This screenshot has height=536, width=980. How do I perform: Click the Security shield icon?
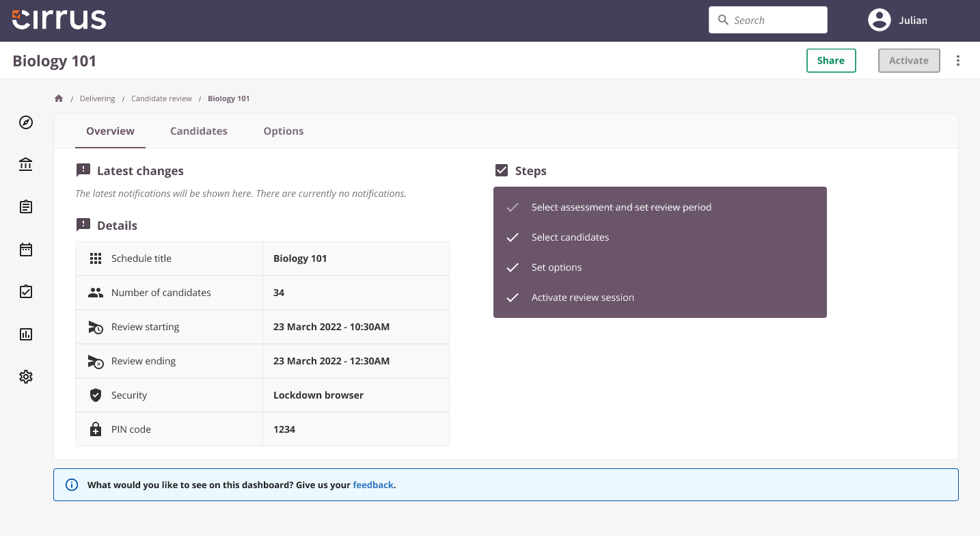pos(96,395)
